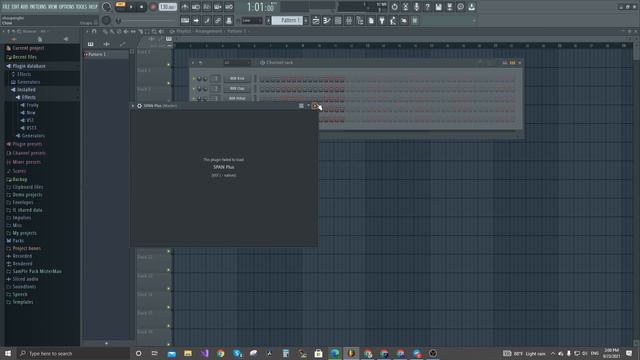This screenshot has width=640, height=360.
Task: Click the Windows Start button
Action: click(8, 353)
